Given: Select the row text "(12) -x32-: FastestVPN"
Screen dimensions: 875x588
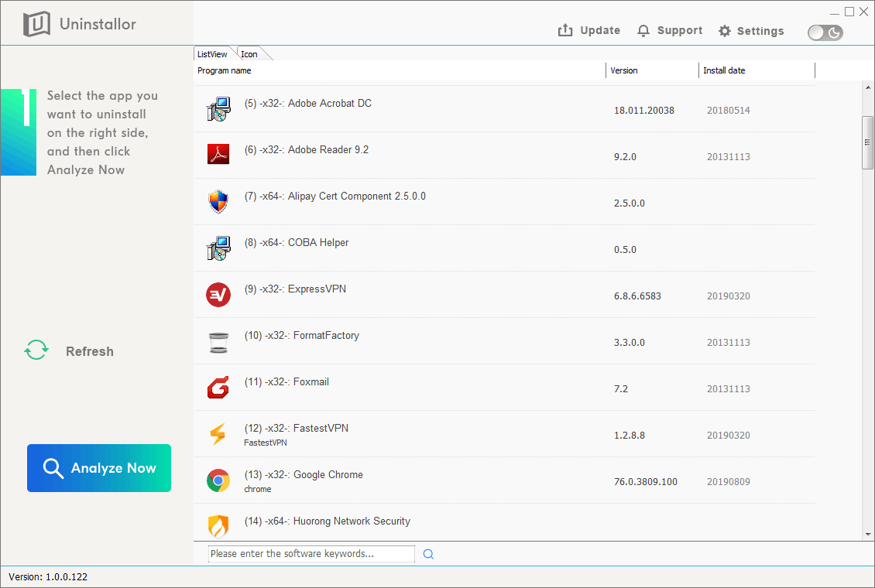Looking at the screenshot, I should [x=297, y=428].
